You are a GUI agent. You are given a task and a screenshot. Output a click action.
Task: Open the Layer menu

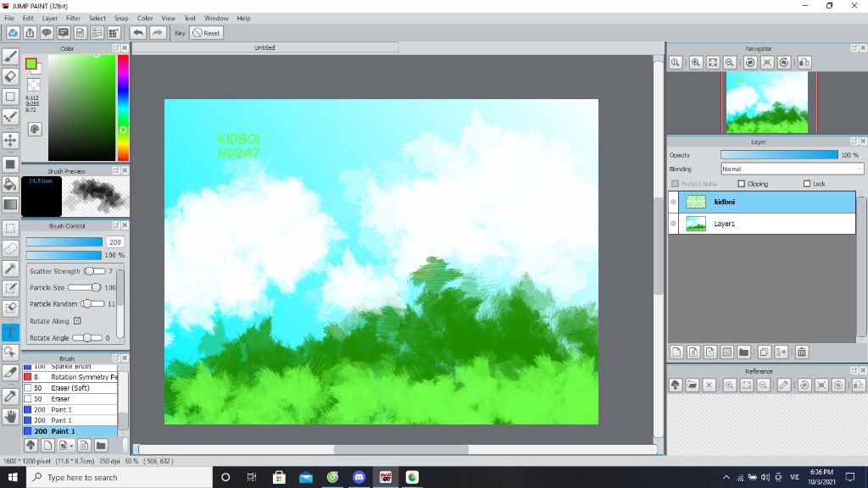point(50,19)
